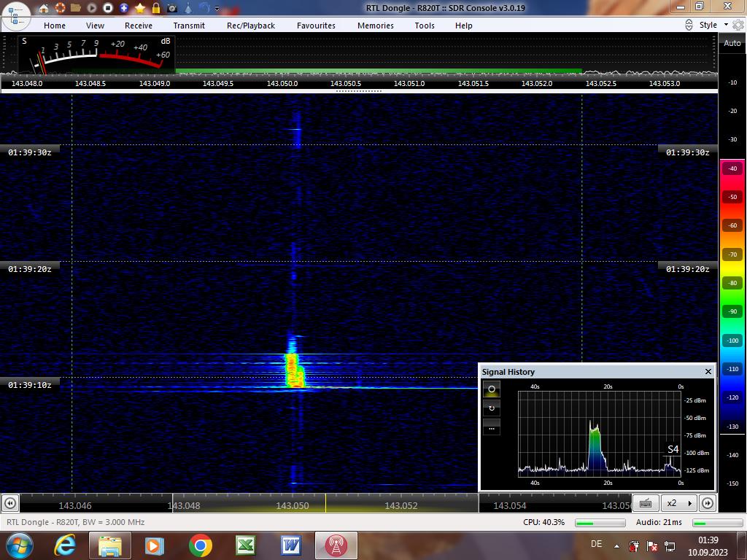Click 143.050.0 on the upper frequency scale
Screen dimensions: 747x560
[282, 83]
